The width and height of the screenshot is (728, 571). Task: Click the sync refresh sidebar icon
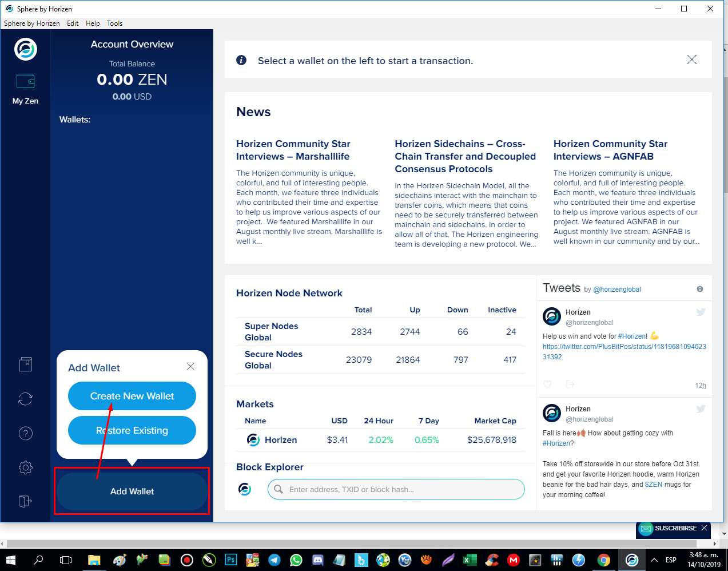point(26,399)
